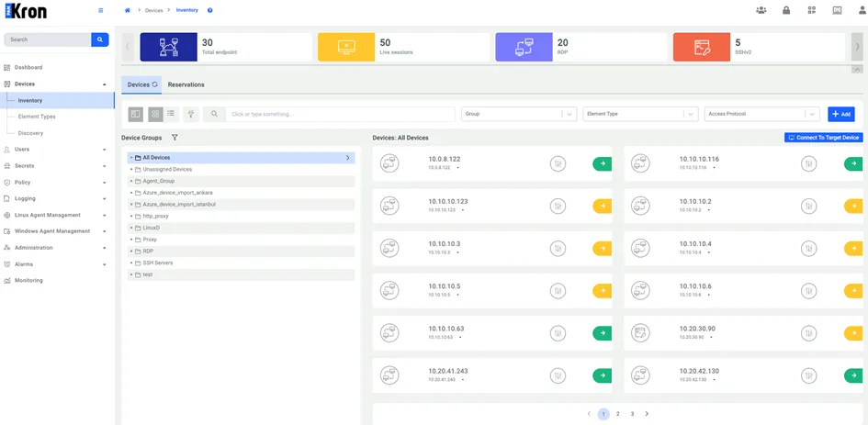This screenshot has width=868, height=425.
Task: Click the Connect To Target Device button
Action: (x=823, y=138)
